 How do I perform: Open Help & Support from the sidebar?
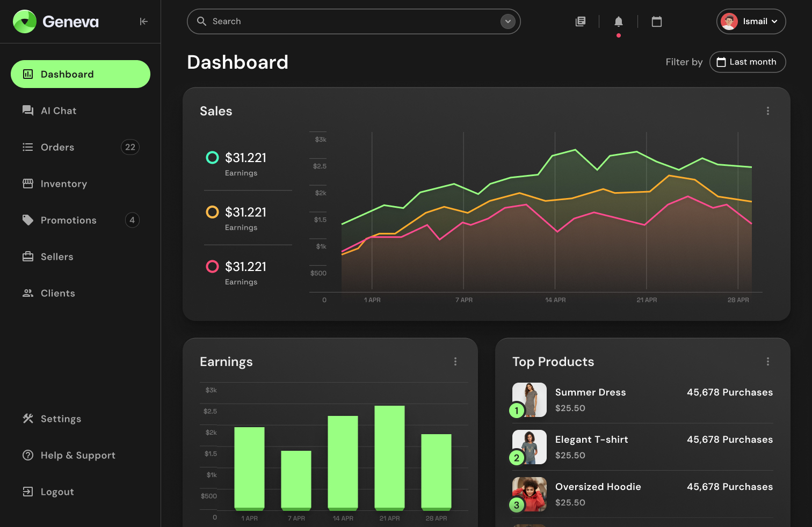tap(78, 455)
